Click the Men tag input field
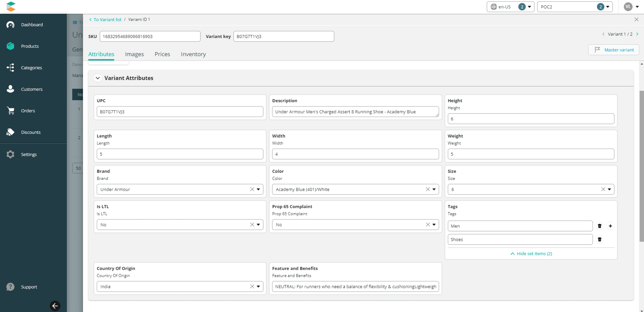Viewport: 644px width, 312px height. click(520, 226)
